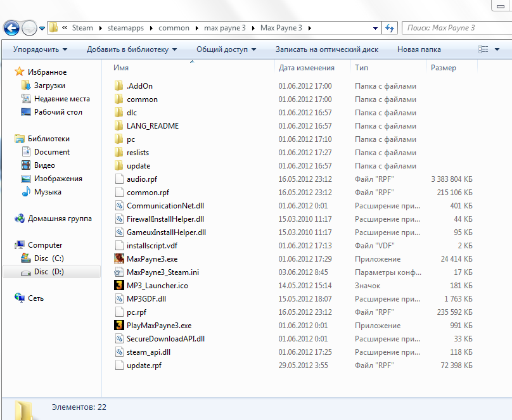Select Steam in the address breadcrumb
Viewport: 512px width, 420px height.
pyautogui.click(x=82, y=28)
